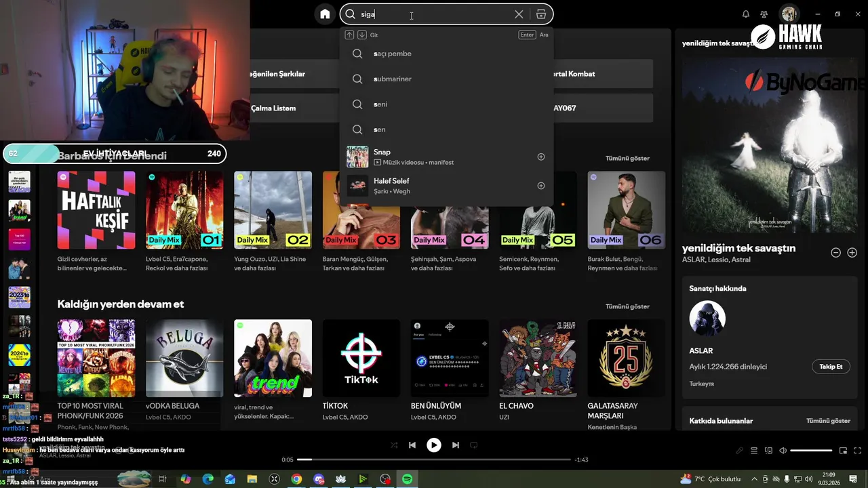
Task: Open the BEN ÜNLÜYÜM playlist cover
Action: click(x=450, y=359)
